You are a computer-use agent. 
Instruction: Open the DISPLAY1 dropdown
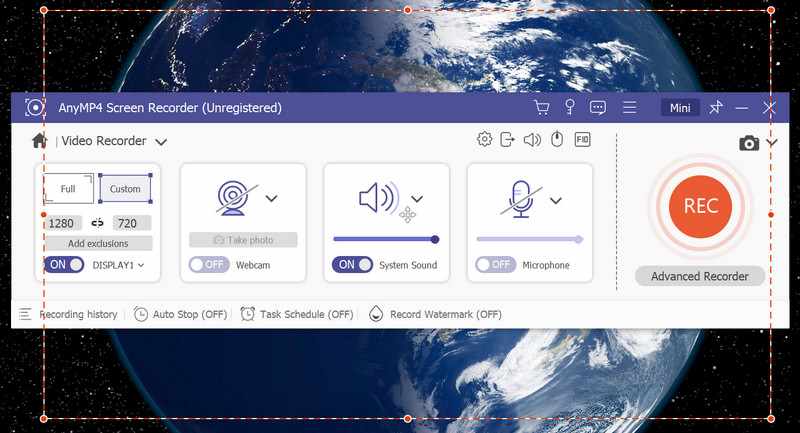pos(118,265)
